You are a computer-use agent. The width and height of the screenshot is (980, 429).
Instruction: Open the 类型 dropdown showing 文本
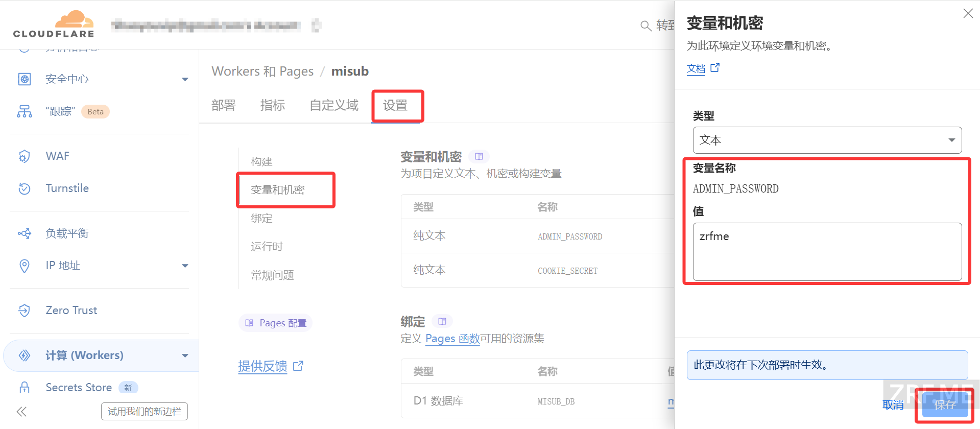[x=827, y=140]
